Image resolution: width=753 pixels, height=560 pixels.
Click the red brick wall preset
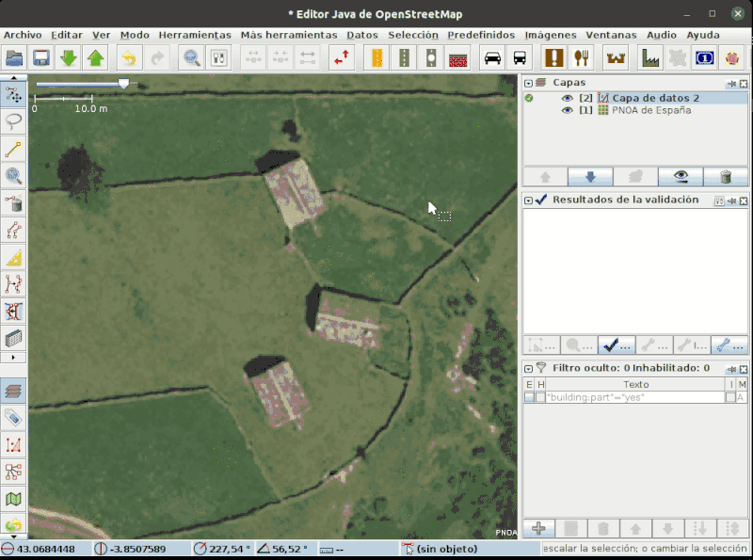point(458,58)
